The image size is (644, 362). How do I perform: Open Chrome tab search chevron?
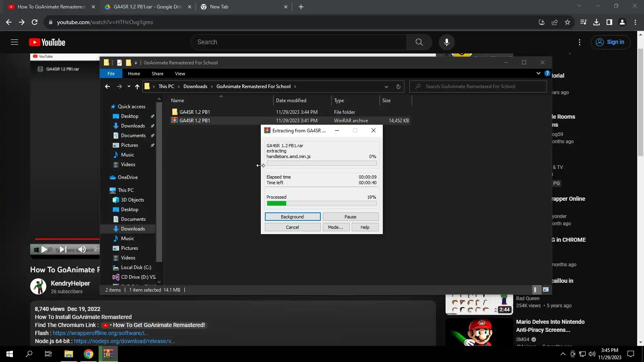pos(579,6)
